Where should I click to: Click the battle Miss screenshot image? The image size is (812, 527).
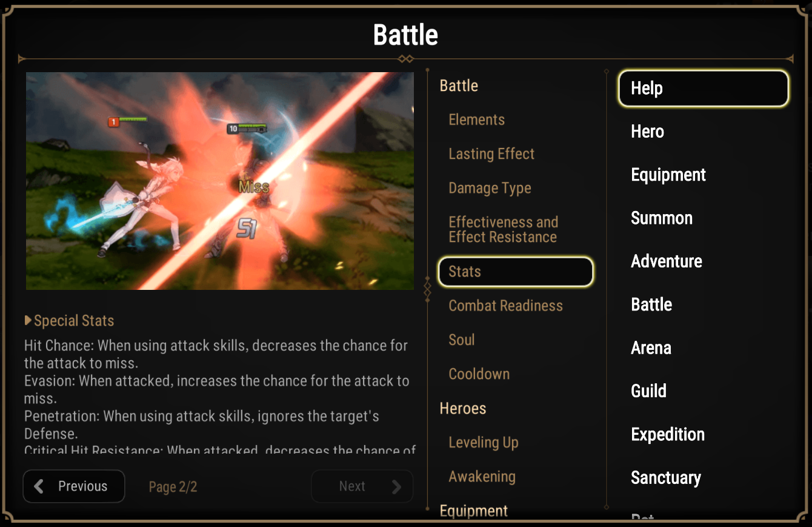[220, 181]
